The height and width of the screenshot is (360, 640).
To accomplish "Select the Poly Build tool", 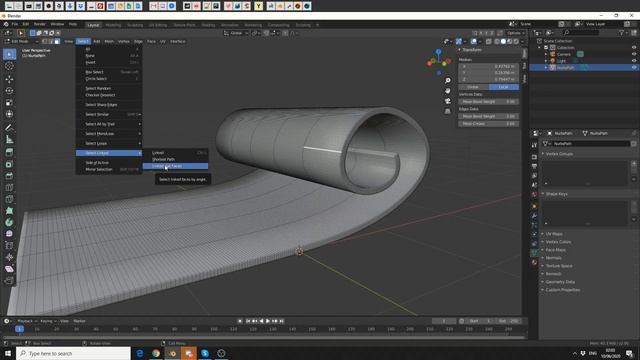I will [x=9, y=211].
